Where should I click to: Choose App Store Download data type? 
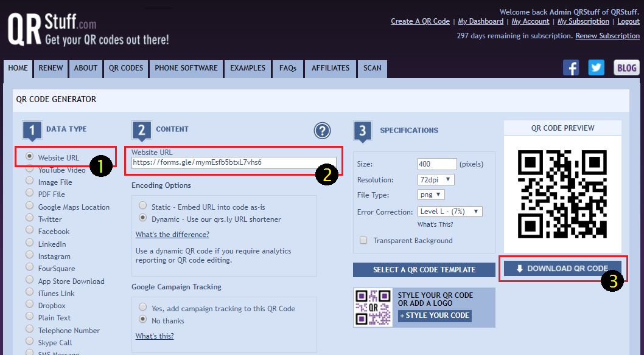(29, 280)
